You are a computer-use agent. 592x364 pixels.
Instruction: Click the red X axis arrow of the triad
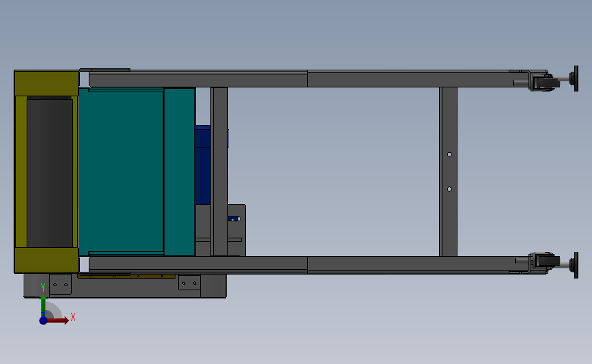(x=57, y=320)
